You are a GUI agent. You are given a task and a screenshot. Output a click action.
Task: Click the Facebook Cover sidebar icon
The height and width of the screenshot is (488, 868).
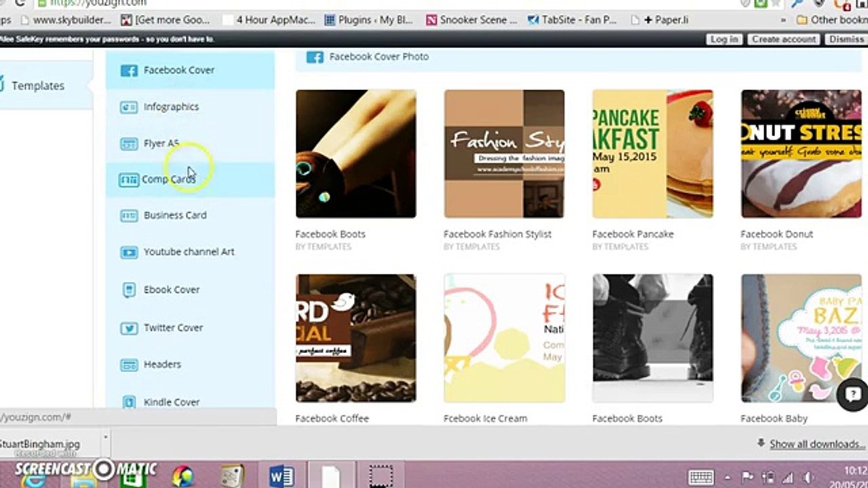(129, 70)
